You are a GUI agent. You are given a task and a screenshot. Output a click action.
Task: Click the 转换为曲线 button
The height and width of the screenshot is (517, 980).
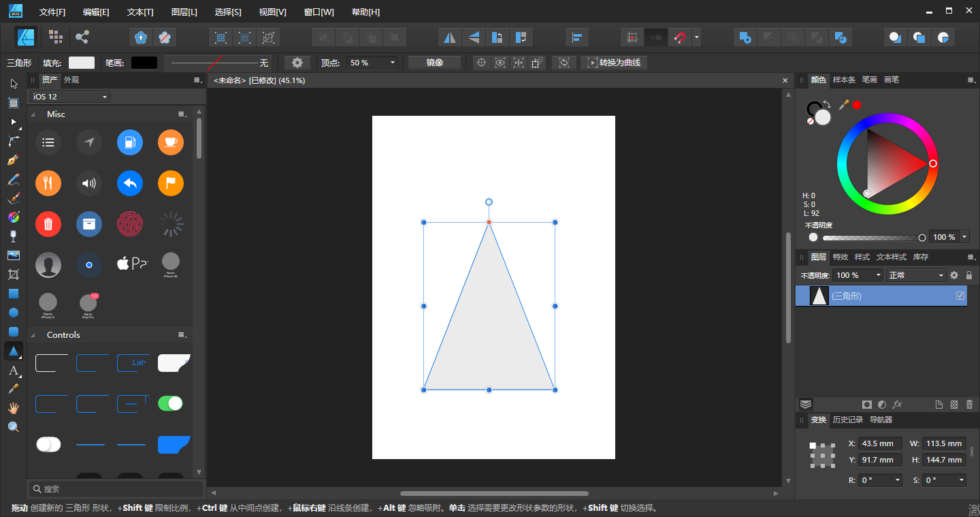click(613, 63)
